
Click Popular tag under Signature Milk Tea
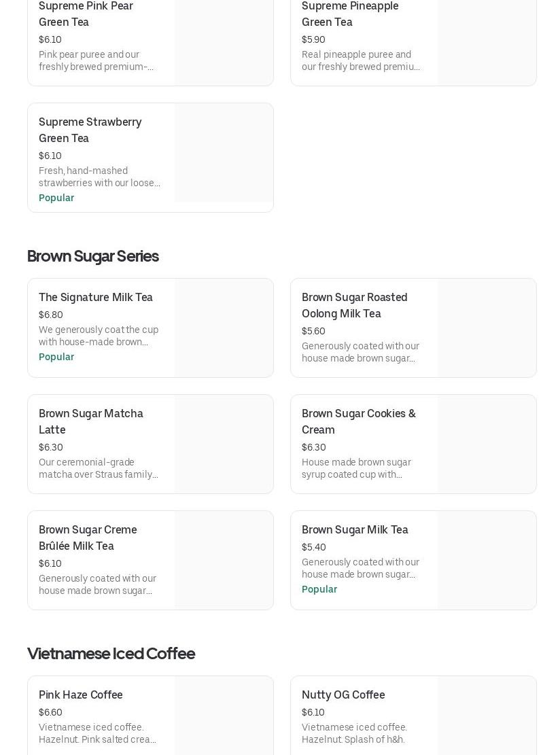pyautogui.click(x=56, y=357)
